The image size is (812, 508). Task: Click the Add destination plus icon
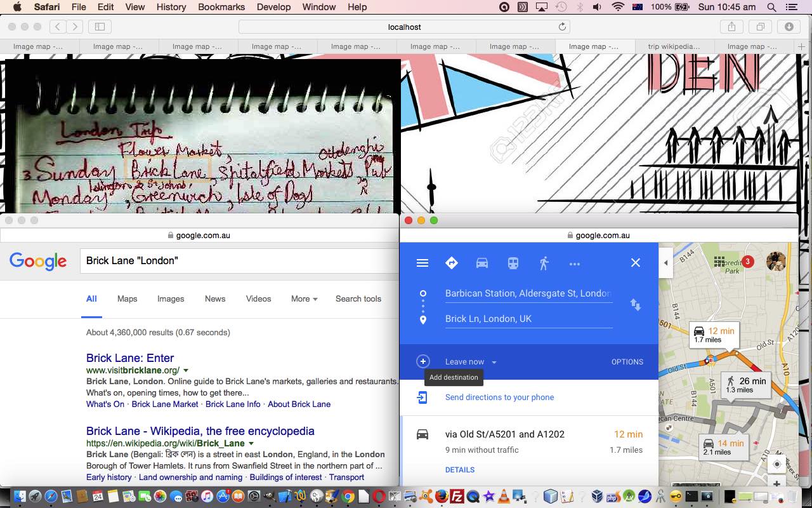point(423,361)
